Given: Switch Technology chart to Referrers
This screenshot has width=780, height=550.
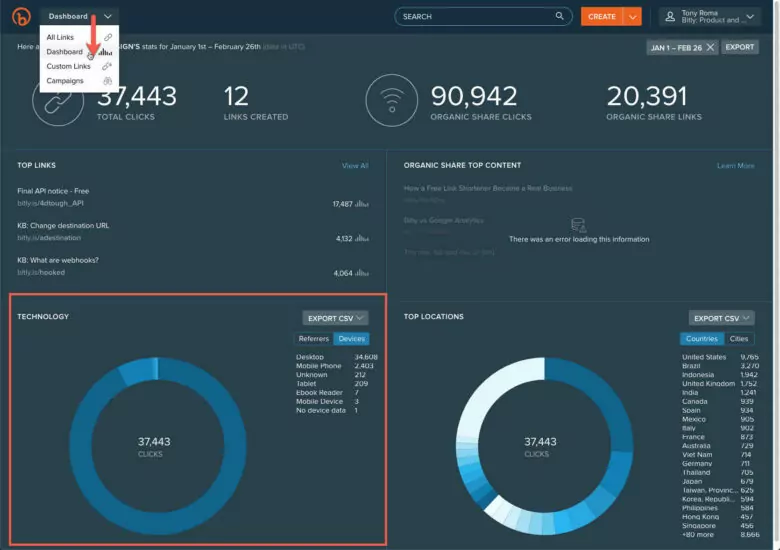Looking at the screenshot, I should [x=314, y=339].
